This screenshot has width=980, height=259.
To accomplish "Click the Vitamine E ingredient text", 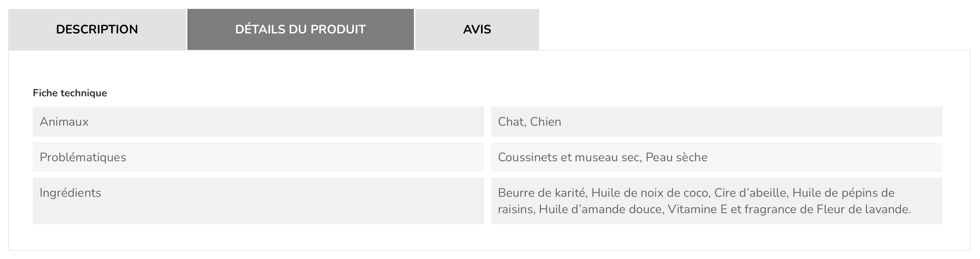I will pyautogui.click(x=697, y=209).
